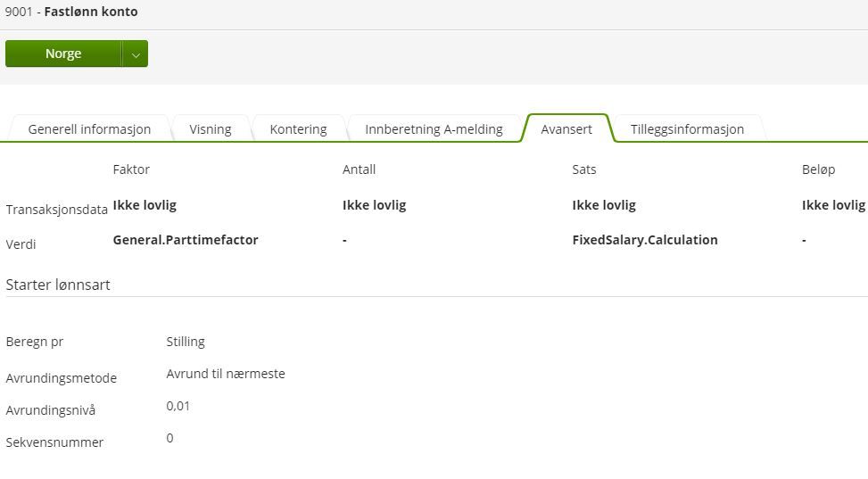Click the Sekvensnummer value 0
The width and height of the screenshot is (868, 479).
169,438
